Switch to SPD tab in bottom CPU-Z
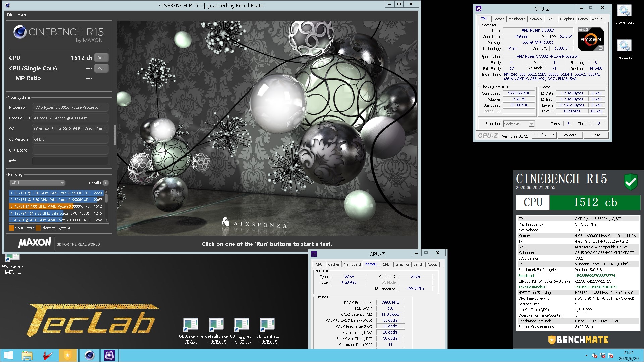644x362 pixels. (x=386, y=264)
